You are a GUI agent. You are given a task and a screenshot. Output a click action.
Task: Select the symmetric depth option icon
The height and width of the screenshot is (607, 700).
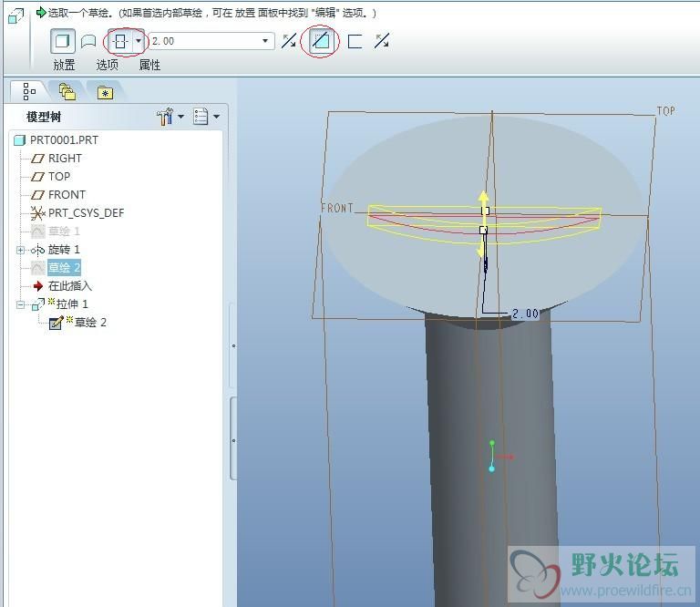(x=120, y=42)
